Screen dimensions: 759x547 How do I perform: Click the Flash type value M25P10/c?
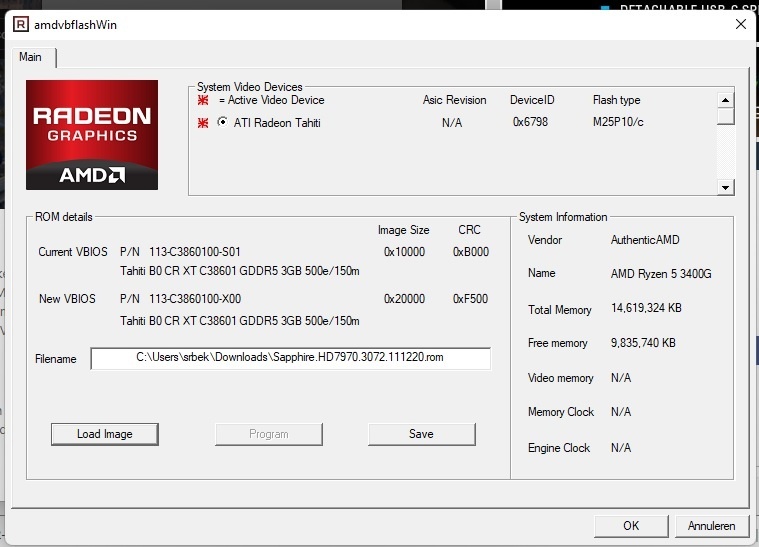coord(618,122)
